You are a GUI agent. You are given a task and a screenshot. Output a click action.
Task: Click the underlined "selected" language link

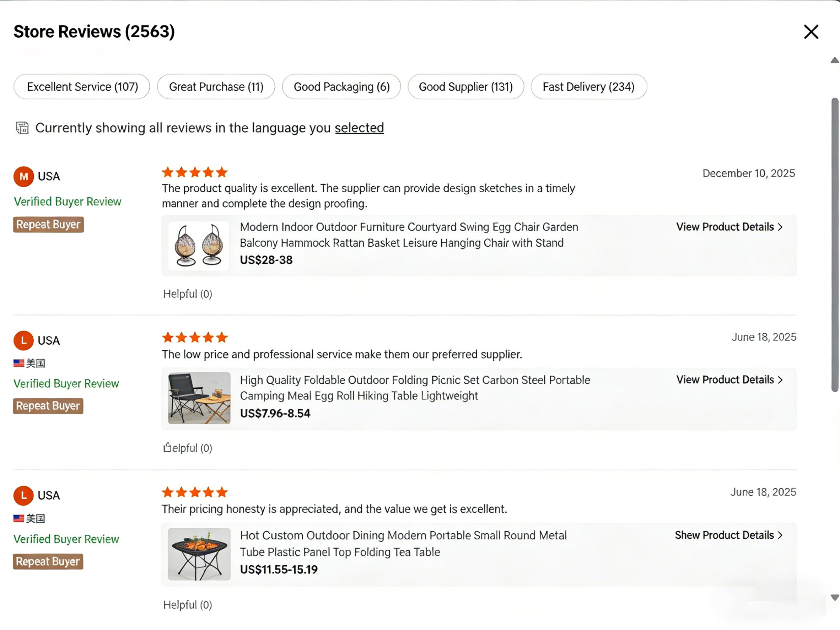(359, 128)
